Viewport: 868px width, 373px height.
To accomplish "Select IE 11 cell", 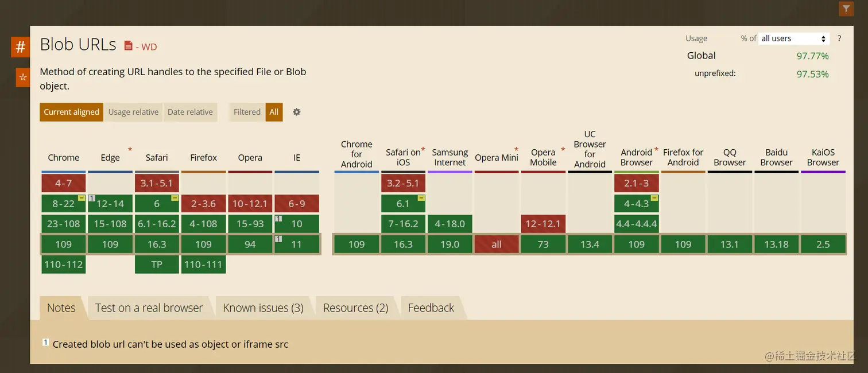I will point(297,244).
